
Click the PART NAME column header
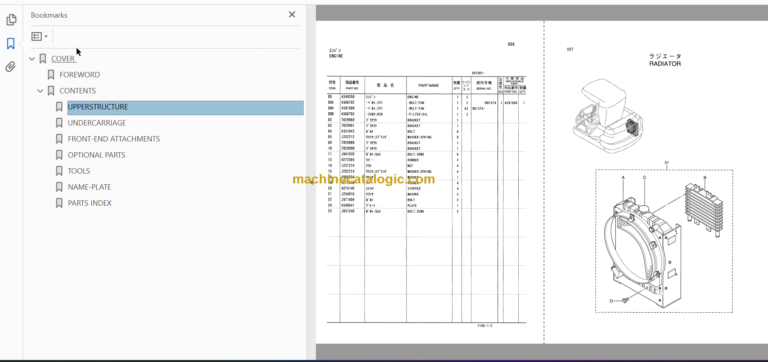[428, 85]
